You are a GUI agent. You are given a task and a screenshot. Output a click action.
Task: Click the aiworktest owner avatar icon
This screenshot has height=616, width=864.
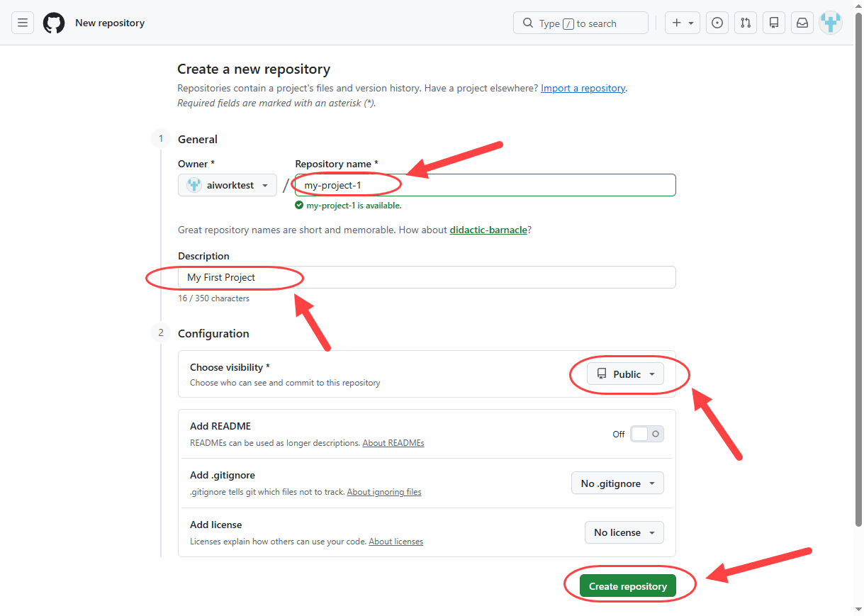pos(194,185)
